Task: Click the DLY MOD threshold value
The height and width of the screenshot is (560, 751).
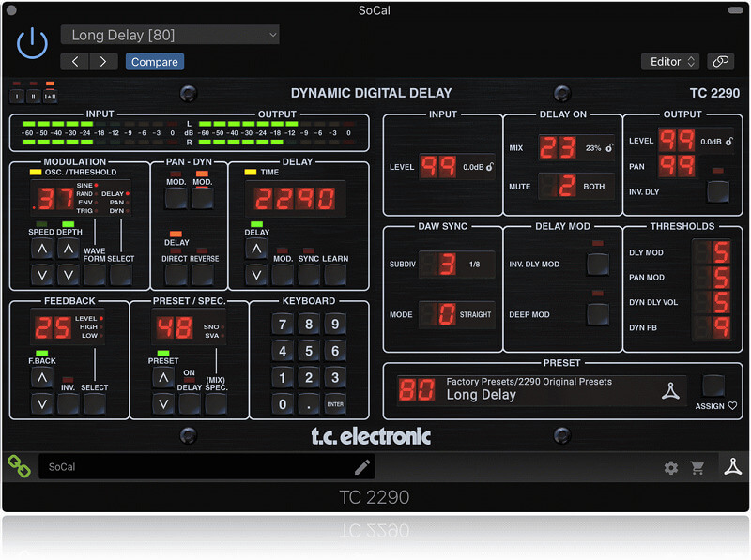Action: 713,252
